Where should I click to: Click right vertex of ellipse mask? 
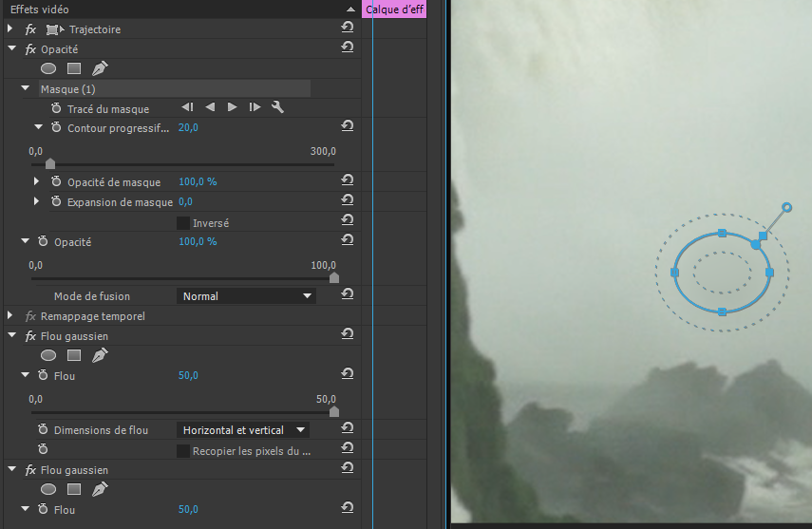pos(769,272)
